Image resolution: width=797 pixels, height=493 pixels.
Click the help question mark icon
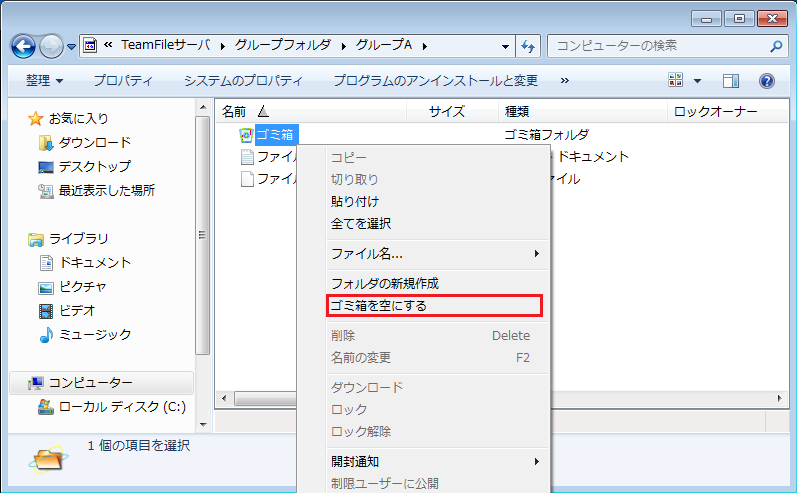coord(767,80)
